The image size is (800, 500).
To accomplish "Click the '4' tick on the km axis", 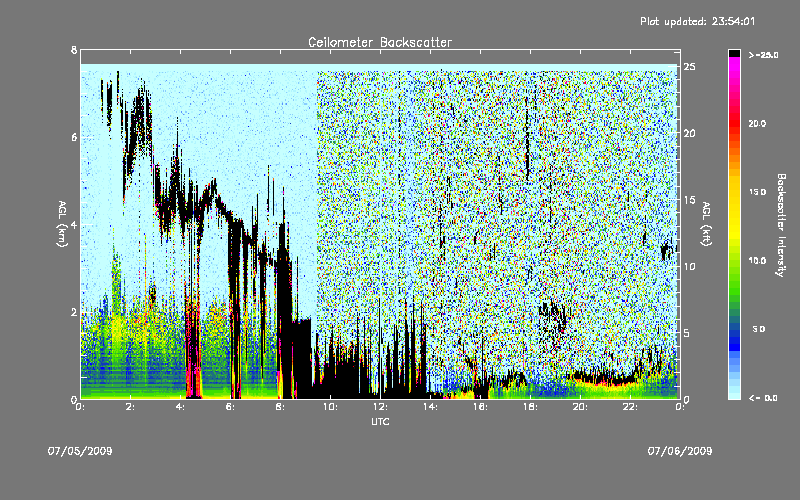I will click(x=74, y=224).
